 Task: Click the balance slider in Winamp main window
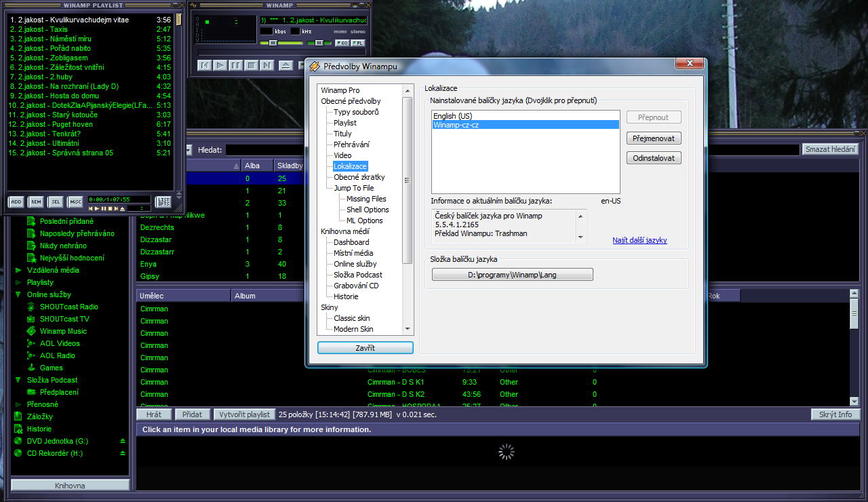[x=319, y=43]
